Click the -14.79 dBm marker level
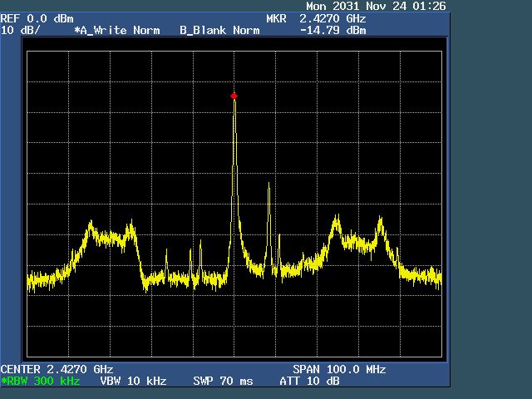 [332, 30]
